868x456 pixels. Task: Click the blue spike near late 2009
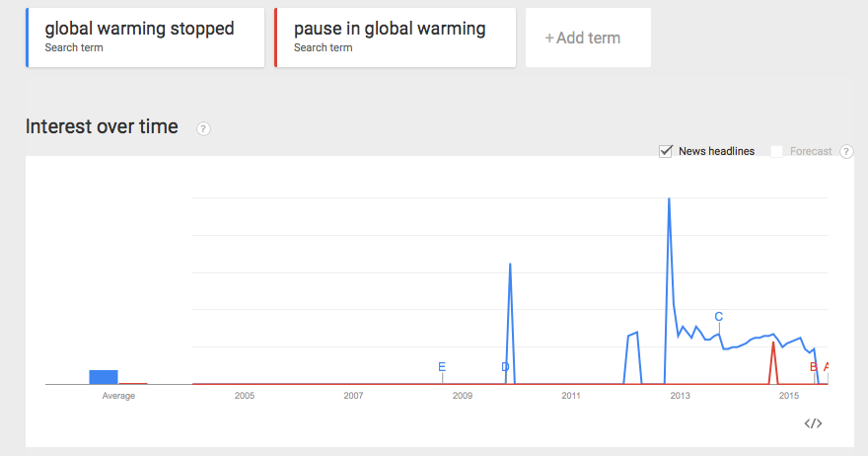pos(510,265)
